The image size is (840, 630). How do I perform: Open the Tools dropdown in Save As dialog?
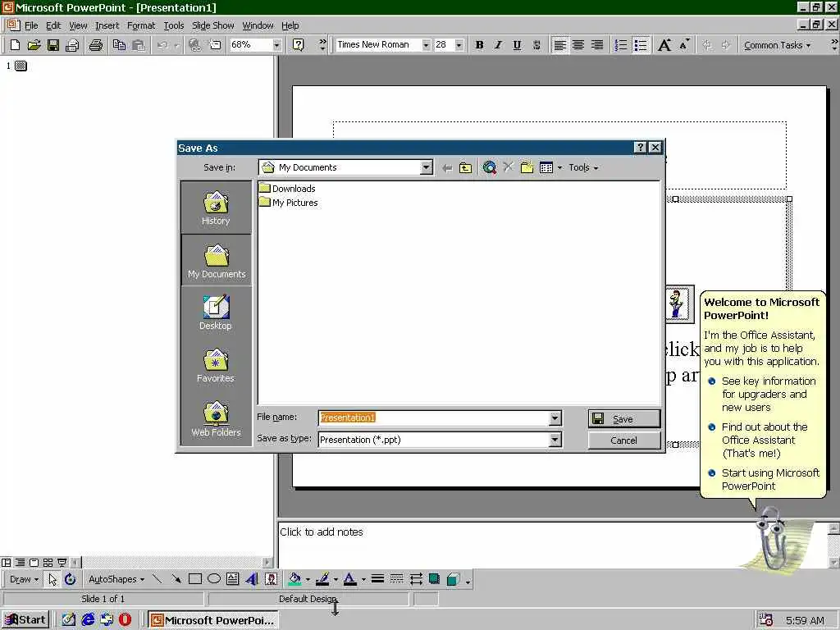(x=583, y=167)
